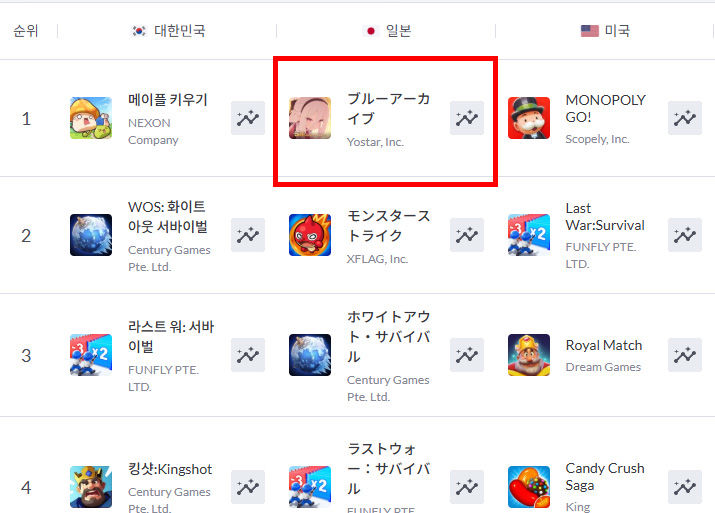Open trend chart for 메이플 키우기
Image resolution: width=715 pixels, height=513 pixels.
[248, 118]
